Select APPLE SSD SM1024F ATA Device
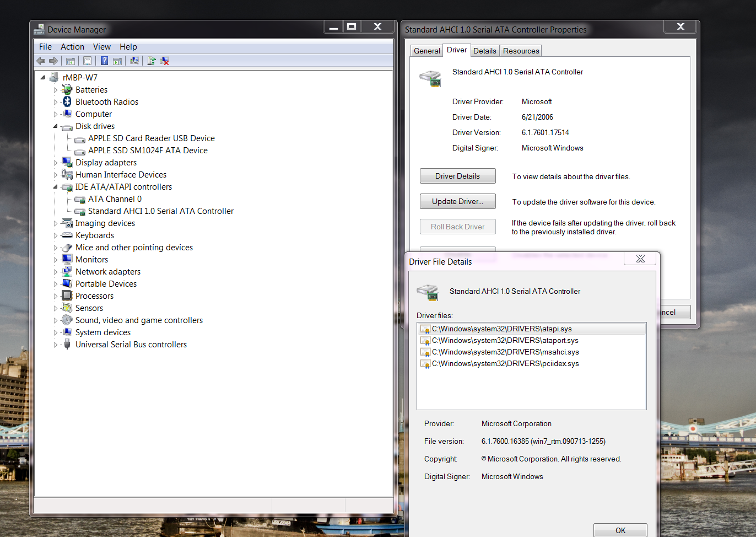This screenshot has width=756, height=537. [x=148, y=151]
